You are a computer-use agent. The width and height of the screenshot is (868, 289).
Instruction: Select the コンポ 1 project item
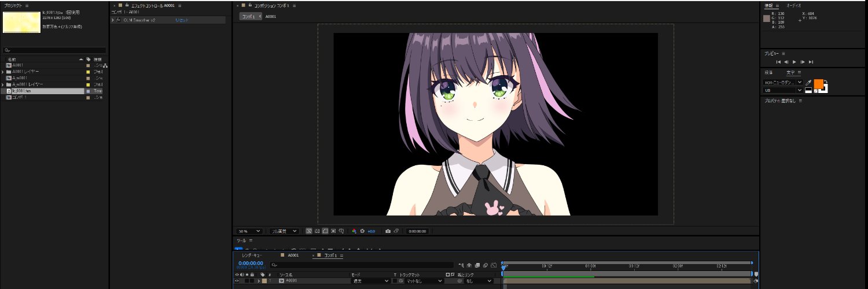coord(20,97)
